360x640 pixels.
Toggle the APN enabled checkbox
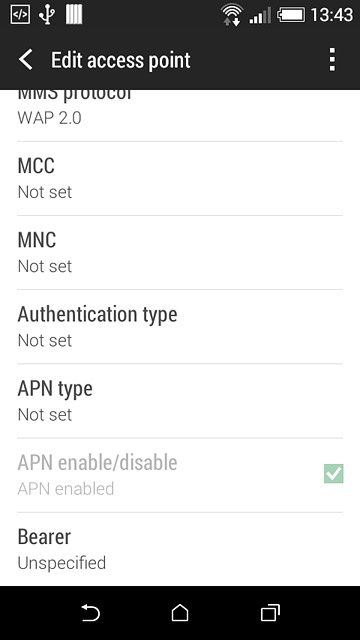[x=333, y=473]
